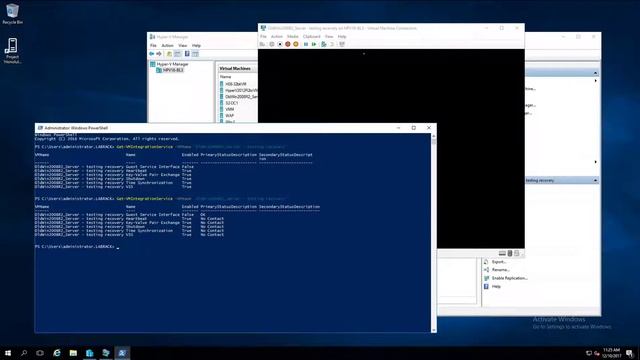The image size is (640, 360).
Task: Launch Internet Explorer from the taskbar
Action: click(x=57, y=353)
